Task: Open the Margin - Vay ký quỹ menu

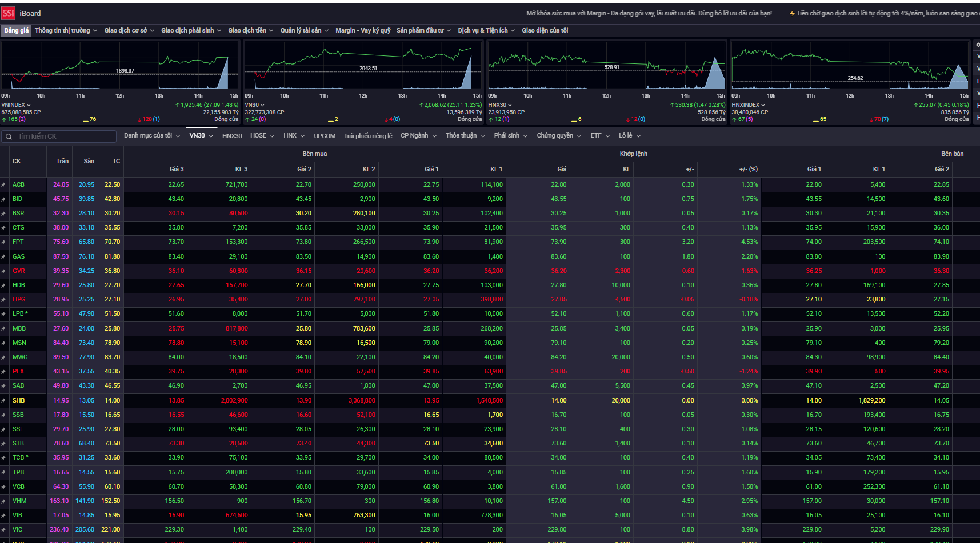Action: click(363, 31)
